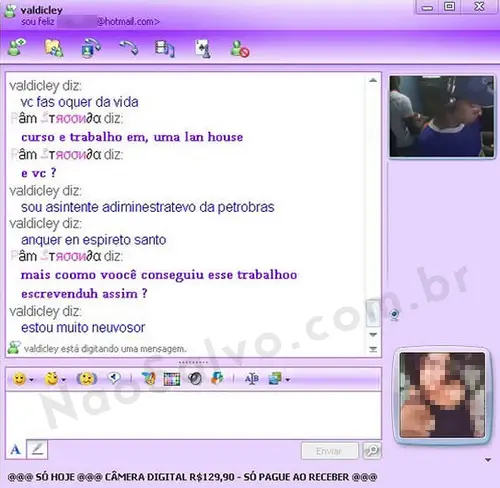Open the butterfly MSN pack icon
Screen dimensions: 500x488
149,379
